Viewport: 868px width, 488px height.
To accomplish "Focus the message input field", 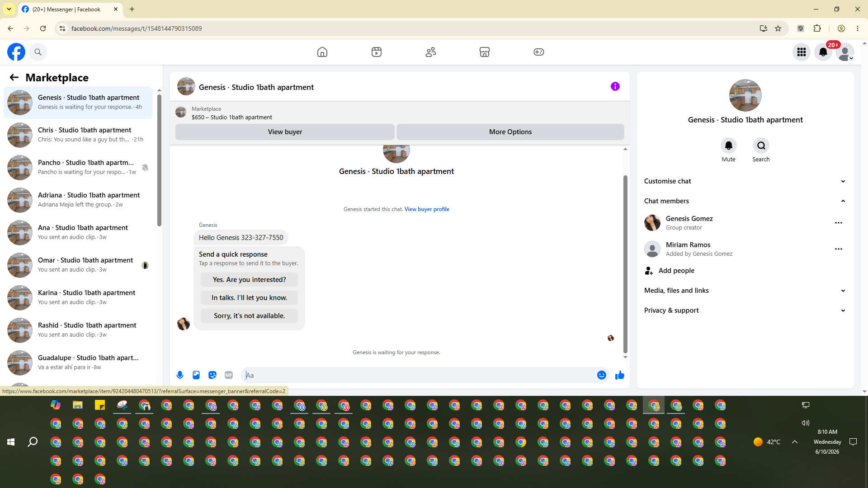I will click(x=420, y=375).
